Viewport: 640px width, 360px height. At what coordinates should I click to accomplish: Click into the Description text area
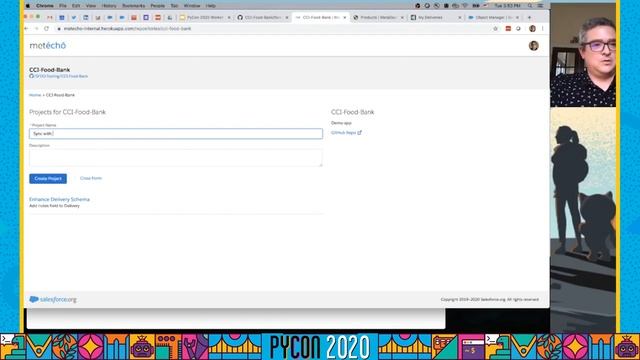pos(176,158)
